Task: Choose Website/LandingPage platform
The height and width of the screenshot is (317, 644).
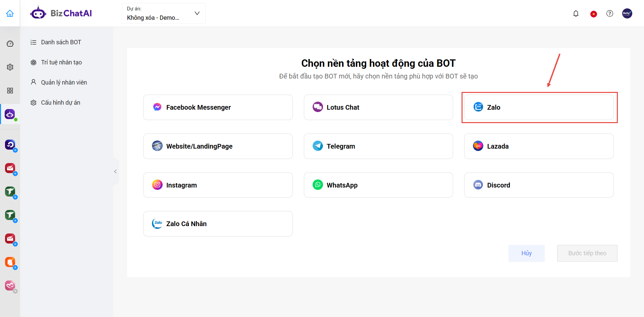Action: (218, 146)
